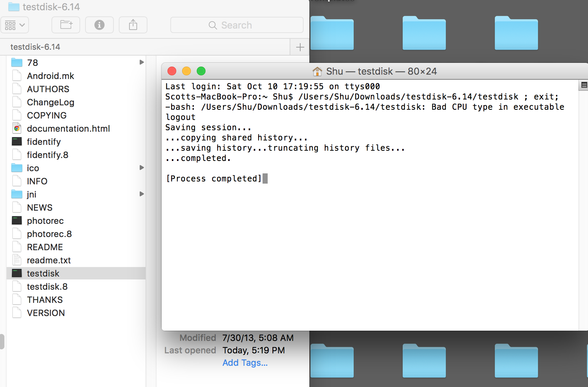Select the testdisk-6.14 Finder tab
The width and height of the screenshot is (588, 387).
click(145, 47)
